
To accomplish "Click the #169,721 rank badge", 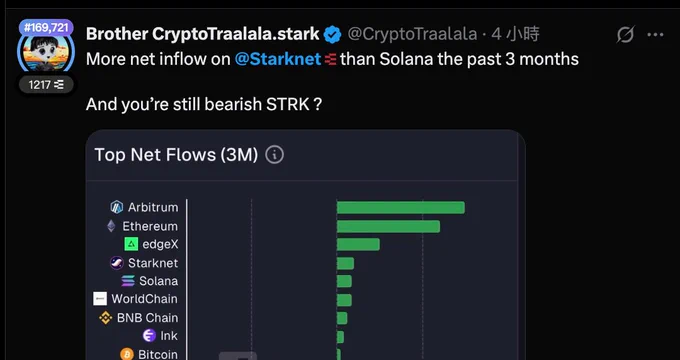I will (46, 28).
